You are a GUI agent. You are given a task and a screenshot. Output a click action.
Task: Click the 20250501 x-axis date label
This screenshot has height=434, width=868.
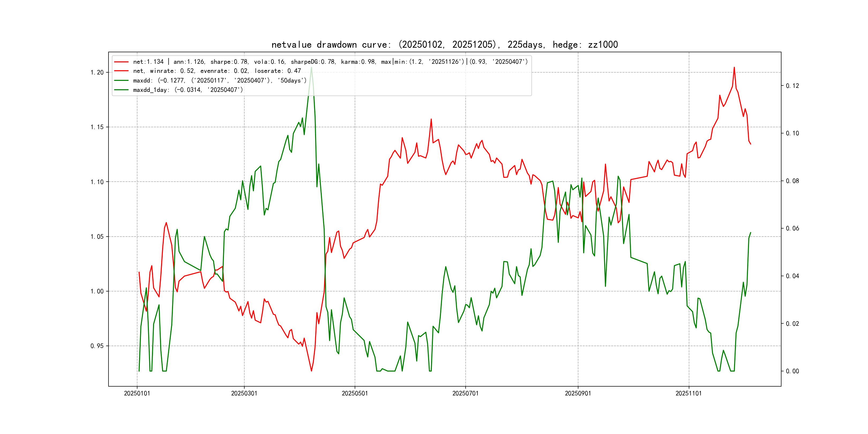[x=355, y=394]
